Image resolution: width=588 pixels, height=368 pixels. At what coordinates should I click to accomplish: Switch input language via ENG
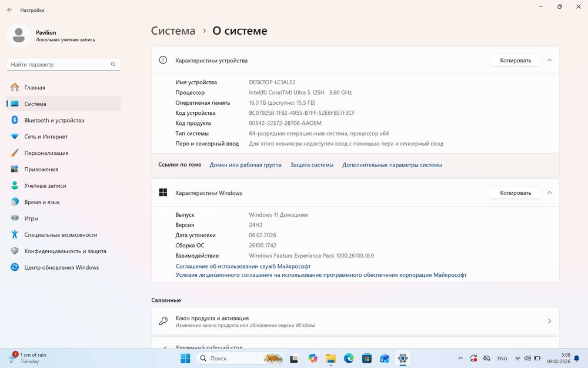502,358
